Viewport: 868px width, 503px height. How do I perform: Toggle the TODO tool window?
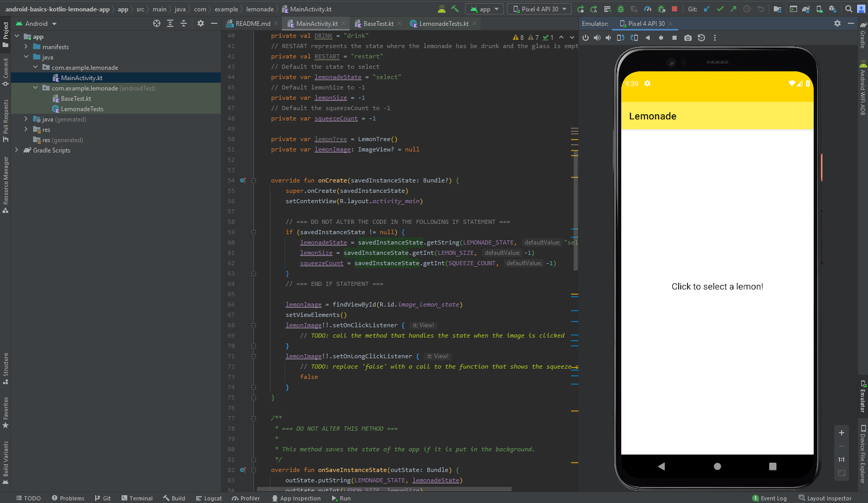point(28,498)
